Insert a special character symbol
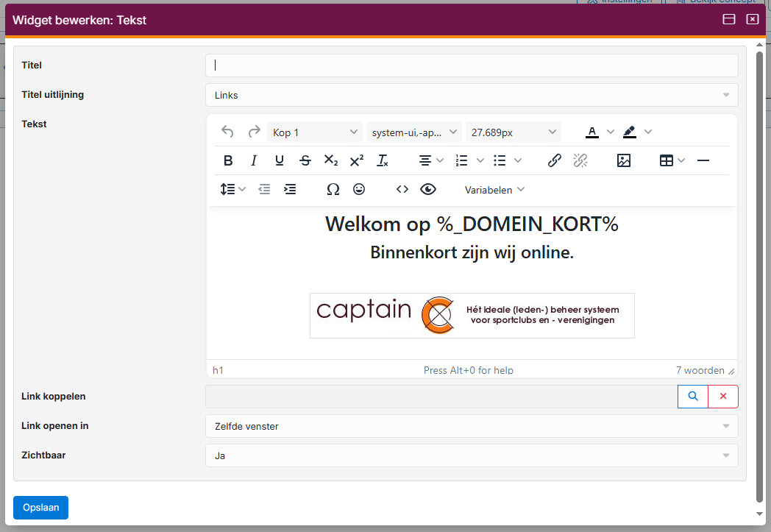This screenshot has width=771, height=532. [333, 189]
